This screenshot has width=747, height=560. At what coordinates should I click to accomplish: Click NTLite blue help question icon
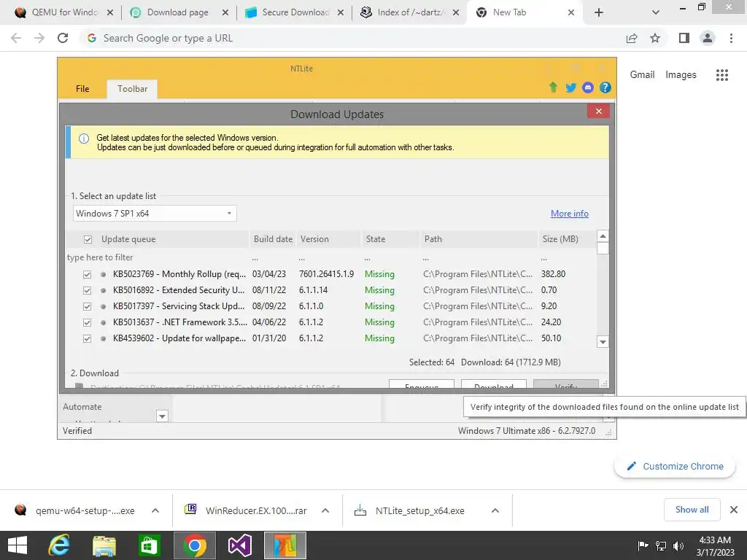pos(605,87)
